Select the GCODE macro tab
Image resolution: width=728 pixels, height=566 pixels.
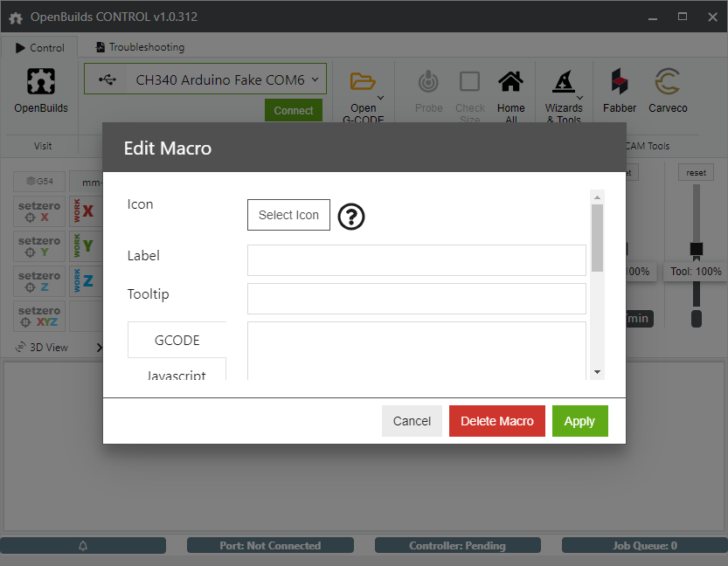[177, 340]
